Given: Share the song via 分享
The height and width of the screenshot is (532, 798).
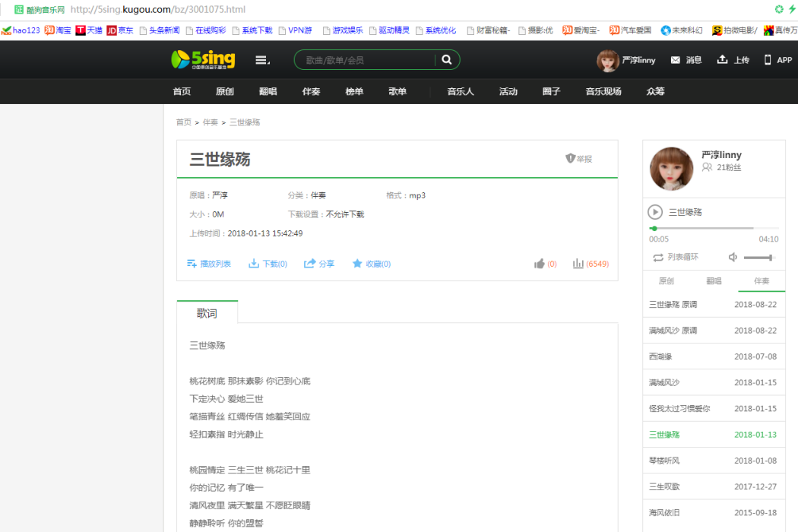Looking at the screenshot, I should click(319, 264).
